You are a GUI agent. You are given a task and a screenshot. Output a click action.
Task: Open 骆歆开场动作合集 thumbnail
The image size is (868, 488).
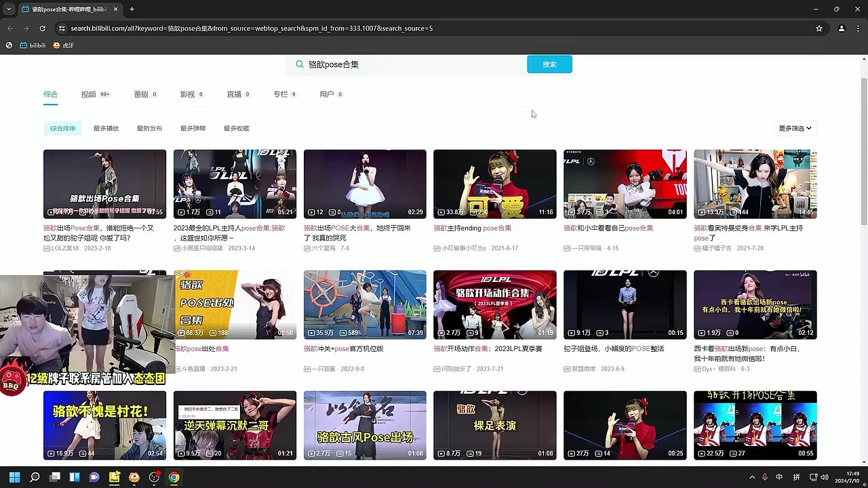pyautogui.click(x=495, y=304)
